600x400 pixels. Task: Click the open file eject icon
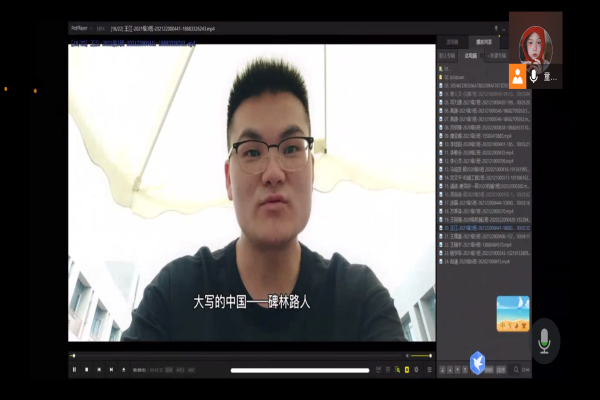[x=123, y=370]
